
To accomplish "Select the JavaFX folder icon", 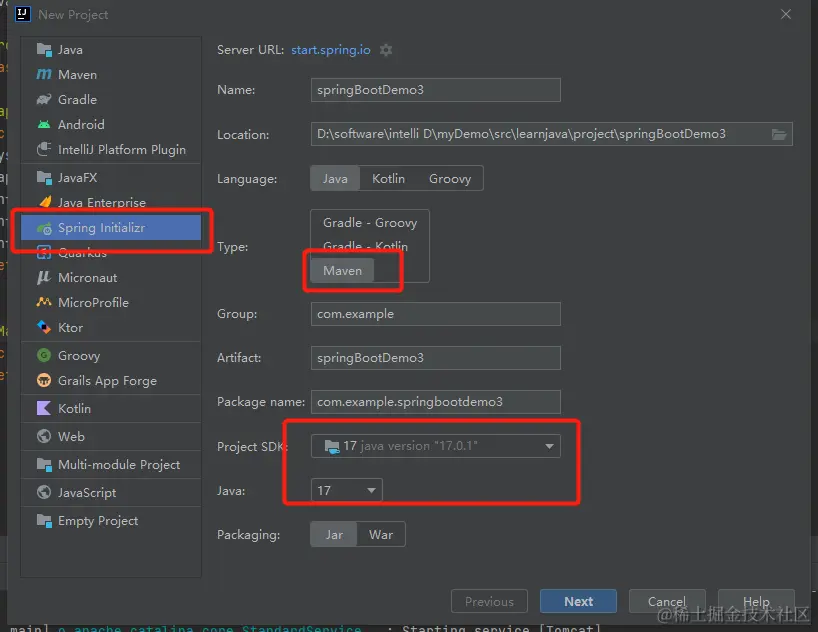I will pyautogui.click(x=44, y=177).
